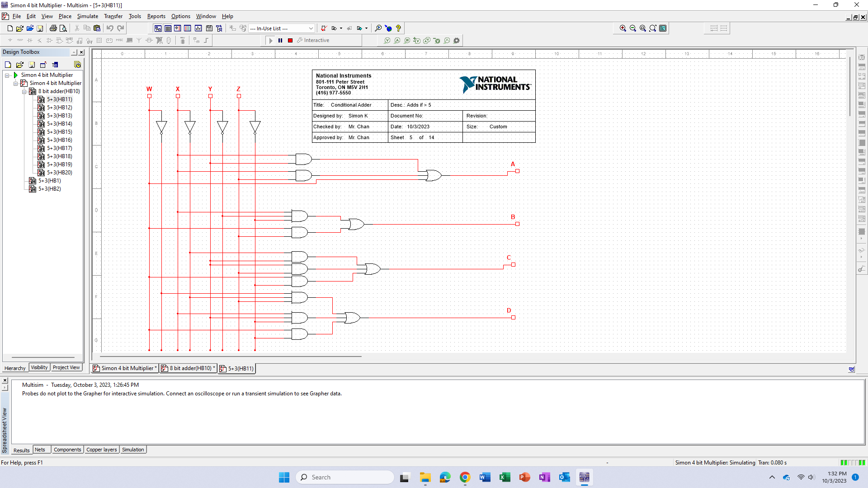Click the Components tab in spreadsheet
The height and width of the screenshot is (488, 868).
(67, 449)
